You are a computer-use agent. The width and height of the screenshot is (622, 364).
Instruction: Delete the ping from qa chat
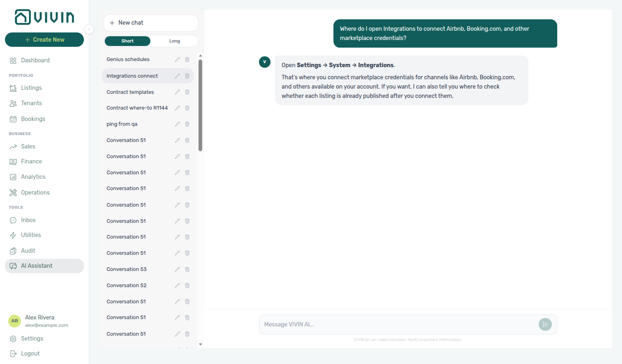[187, 124]
